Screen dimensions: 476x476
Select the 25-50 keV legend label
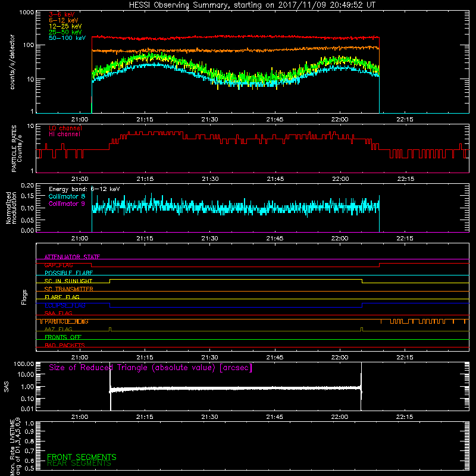[x=65, y=32]
